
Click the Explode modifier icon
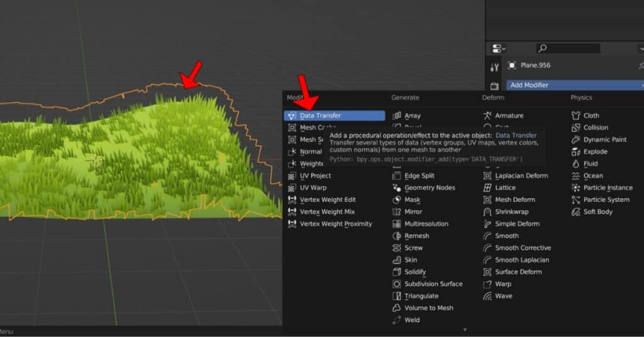pyautogui.click(x=576, y=152)
